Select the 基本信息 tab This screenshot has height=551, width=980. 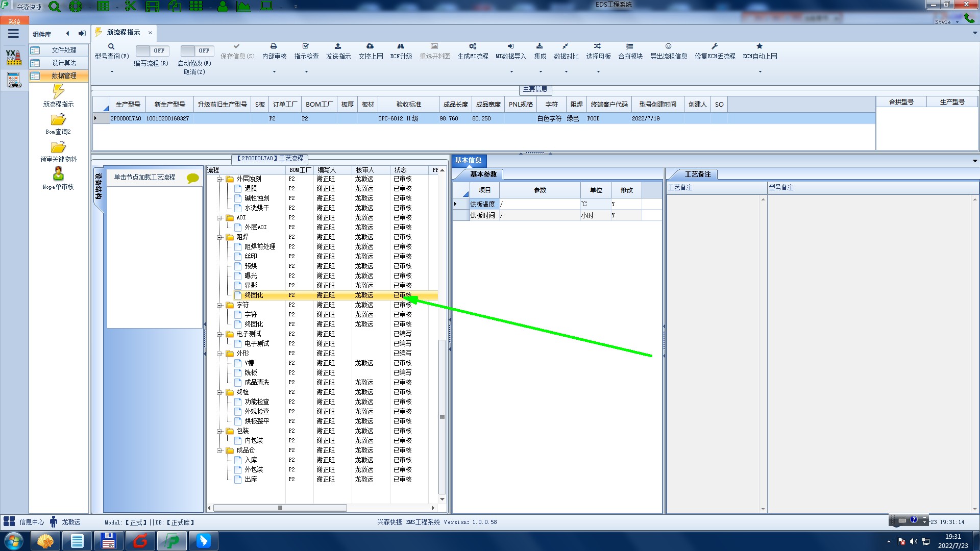pos(468,160)
